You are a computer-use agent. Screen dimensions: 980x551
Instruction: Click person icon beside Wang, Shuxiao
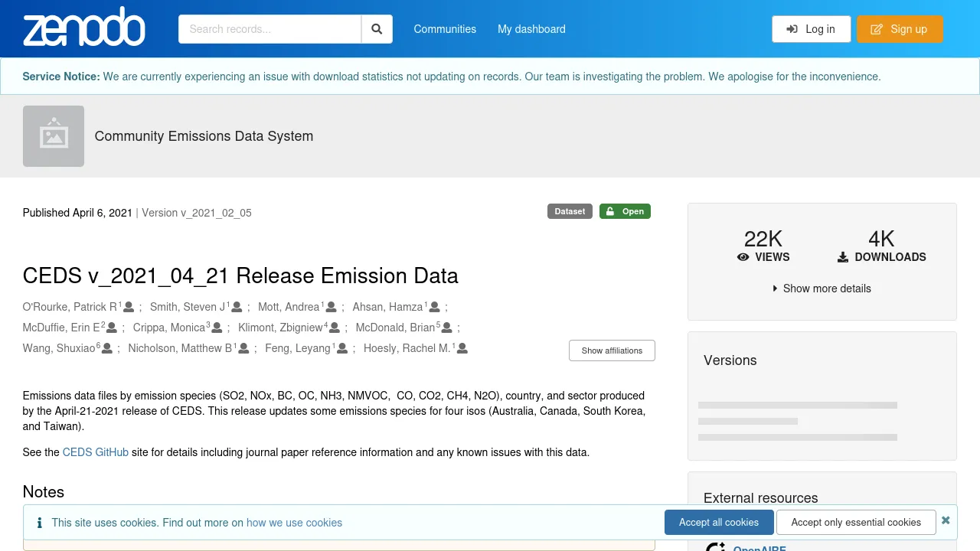[x=107, y=348]
